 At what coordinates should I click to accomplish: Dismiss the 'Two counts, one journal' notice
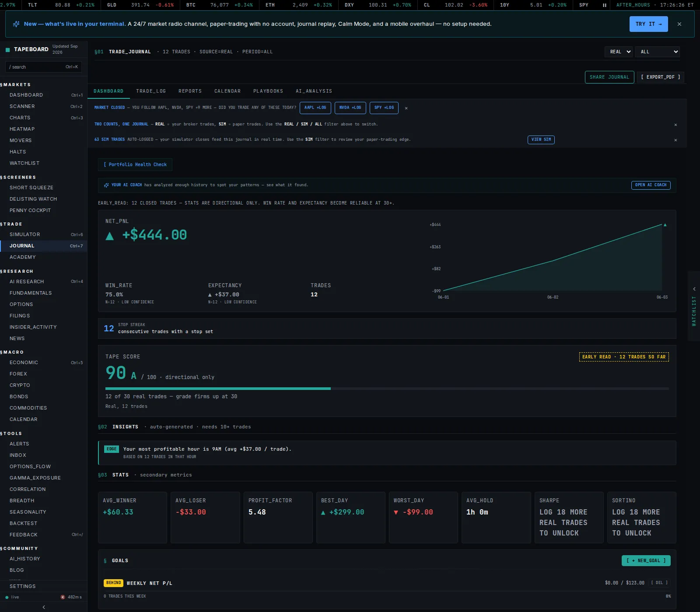(675, 125)
